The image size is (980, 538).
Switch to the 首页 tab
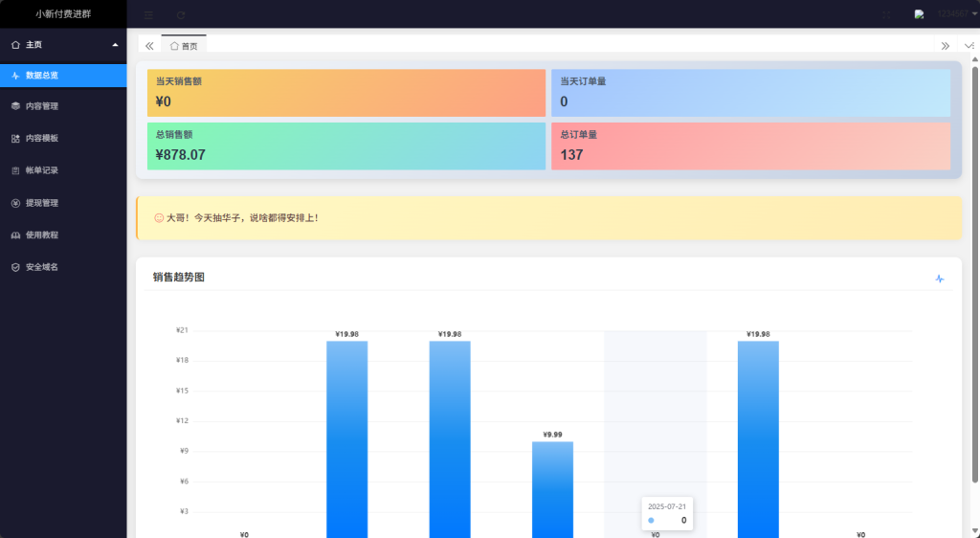coord(184,45)
